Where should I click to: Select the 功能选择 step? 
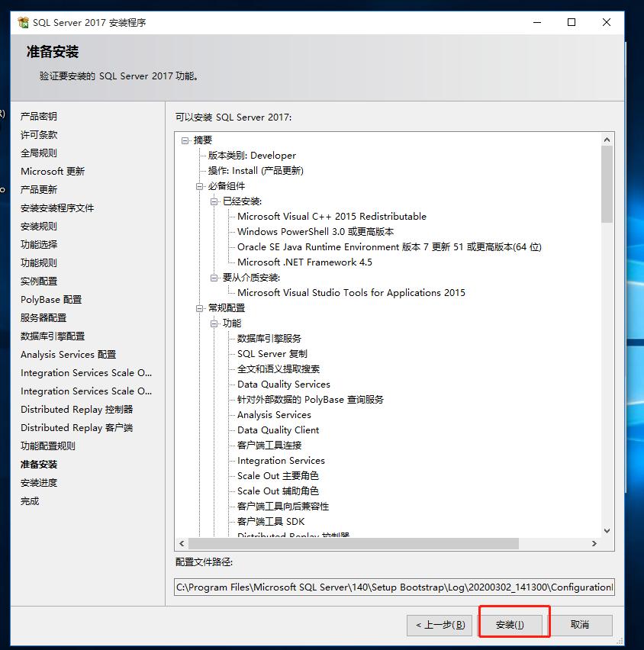(39, 245)
